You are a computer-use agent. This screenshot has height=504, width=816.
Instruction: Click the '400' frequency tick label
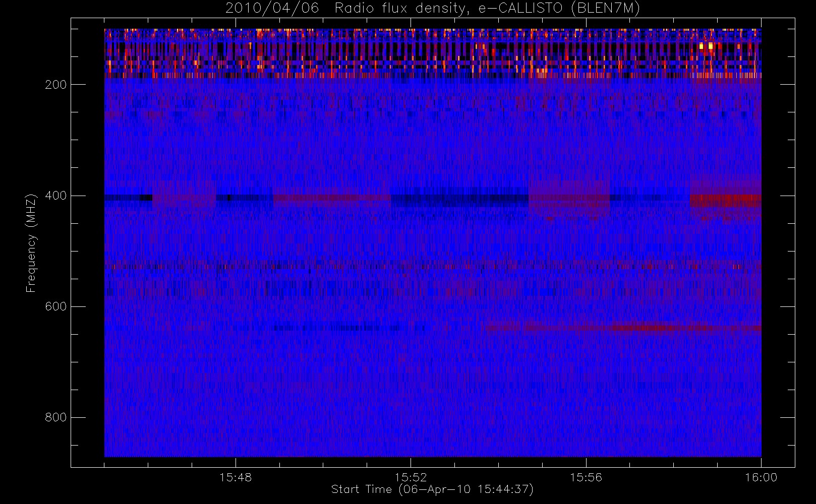click(55, 196)
